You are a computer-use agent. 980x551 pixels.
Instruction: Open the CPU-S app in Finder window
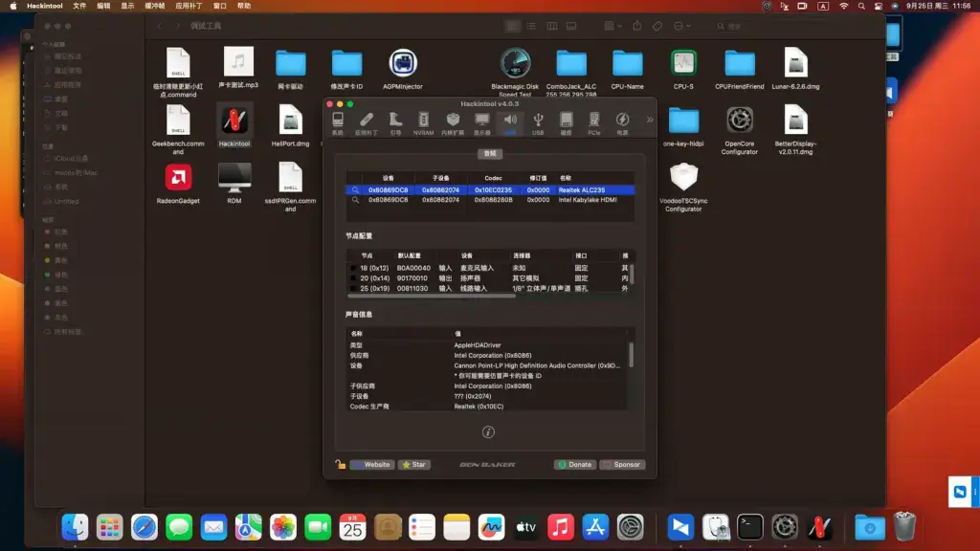[683, 69]
